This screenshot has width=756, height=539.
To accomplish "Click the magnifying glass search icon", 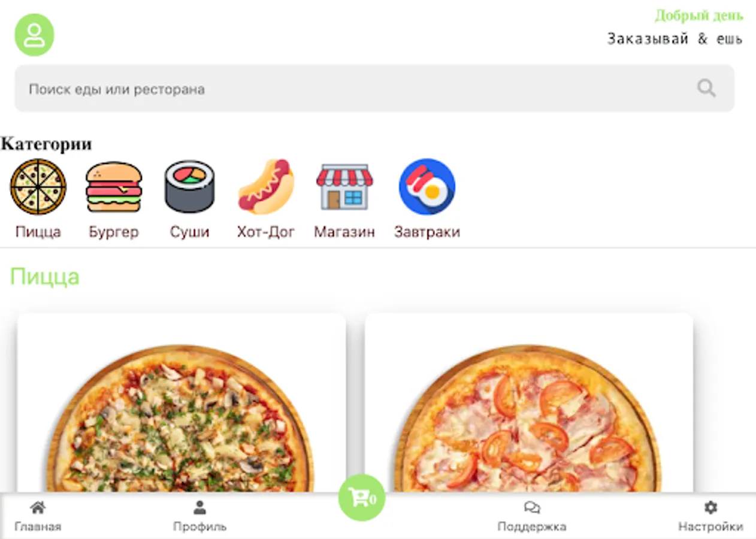I will [x=706, y=89].
